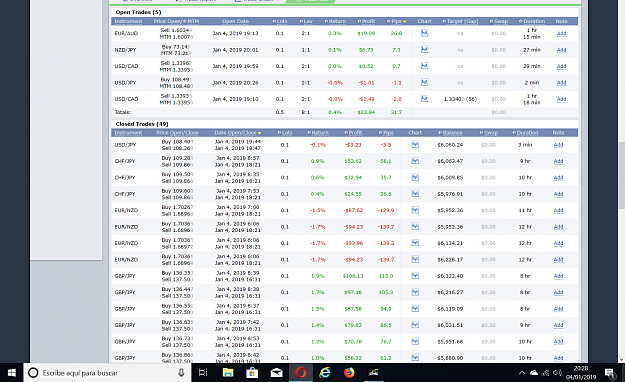
Task: Sort open trades by Lev column
Action: (x=306, y=21)
